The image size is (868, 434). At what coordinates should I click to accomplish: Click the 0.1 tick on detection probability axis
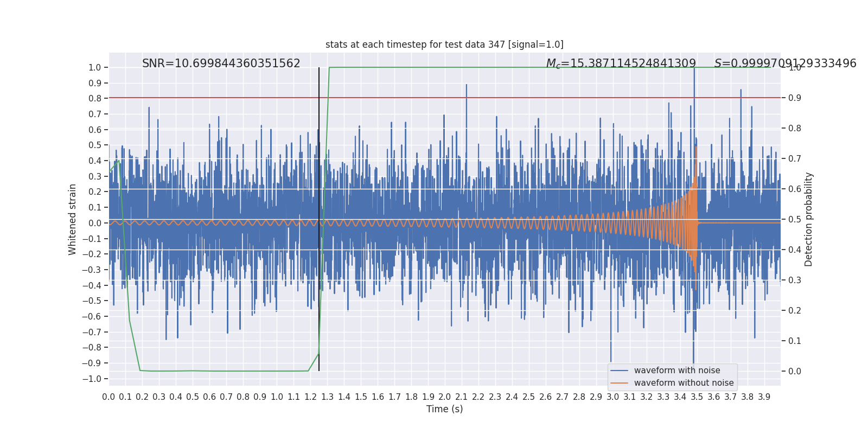(795, 341)
